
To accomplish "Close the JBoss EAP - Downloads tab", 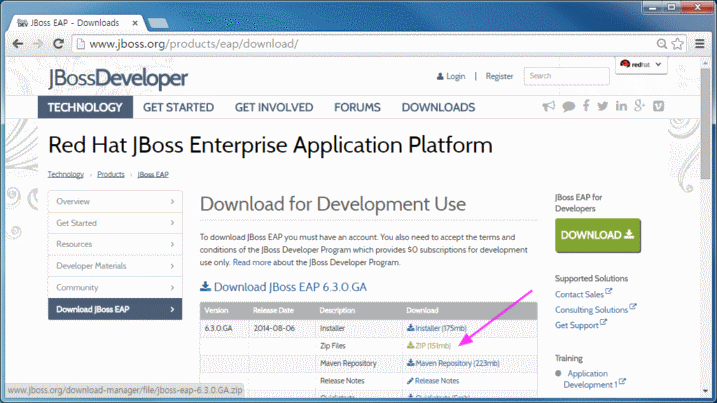I will (135, 23).
